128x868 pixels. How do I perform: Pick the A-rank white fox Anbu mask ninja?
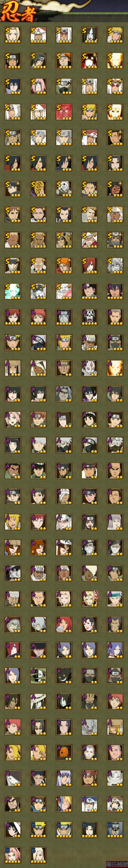[90, 368]
